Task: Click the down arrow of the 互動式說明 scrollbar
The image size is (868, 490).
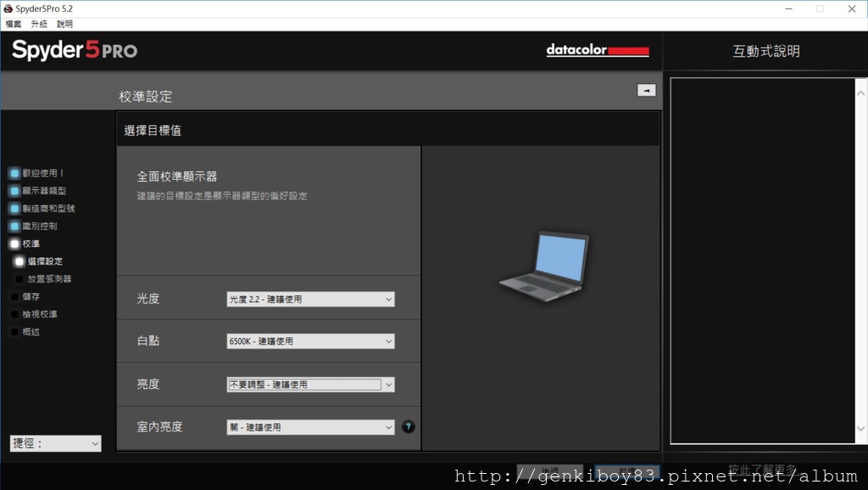Action: [x=861, y=429]
